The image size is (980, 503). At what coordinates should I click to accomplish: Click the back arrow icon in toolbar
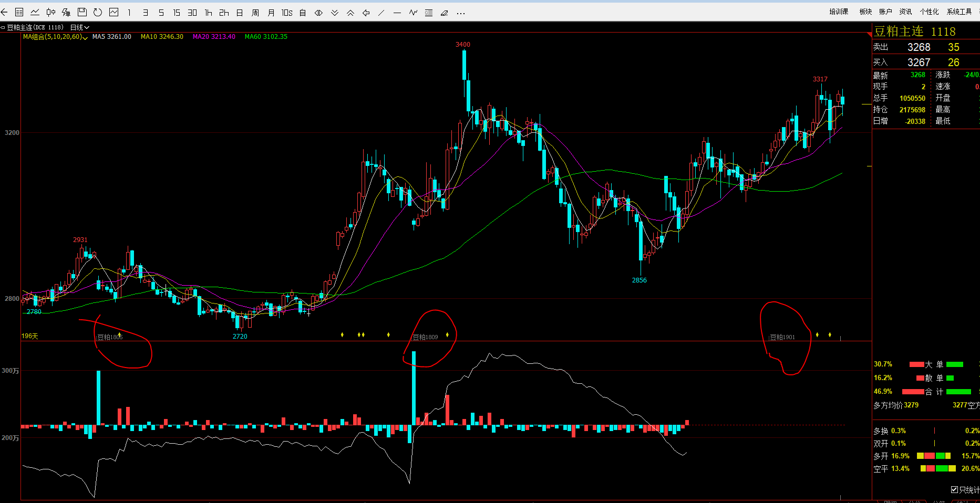4,13
